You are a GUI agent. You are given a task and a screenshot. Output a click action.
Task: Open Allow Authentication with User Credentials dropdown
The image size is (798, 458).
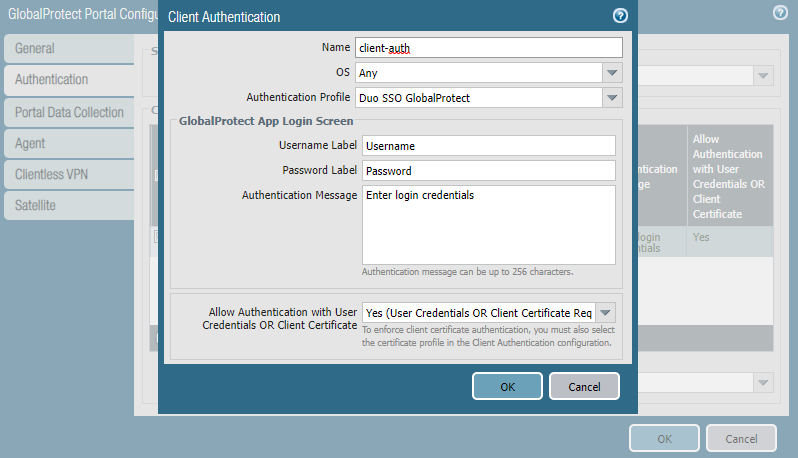tap(605, 313)
